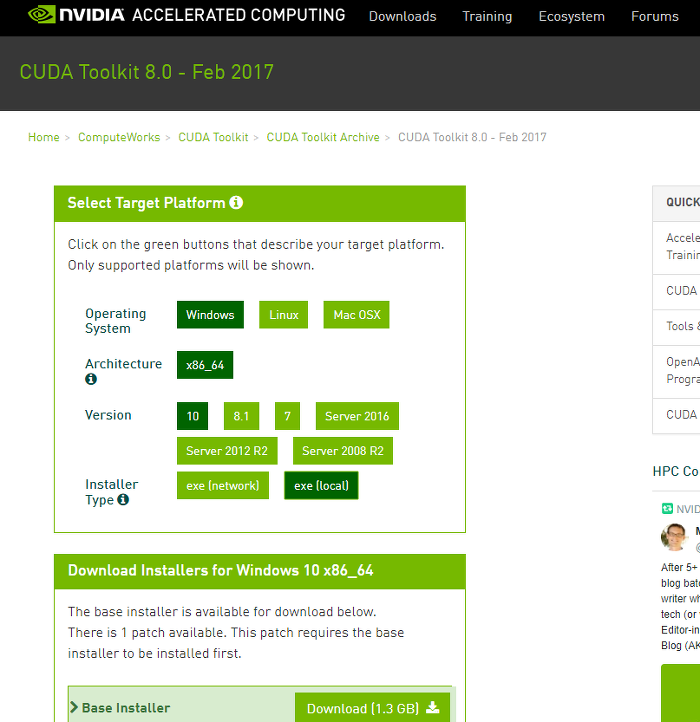Viewport: 700px width, 722px height.
Task: Select Windows operating system
Action: click(x=210, y=315)
